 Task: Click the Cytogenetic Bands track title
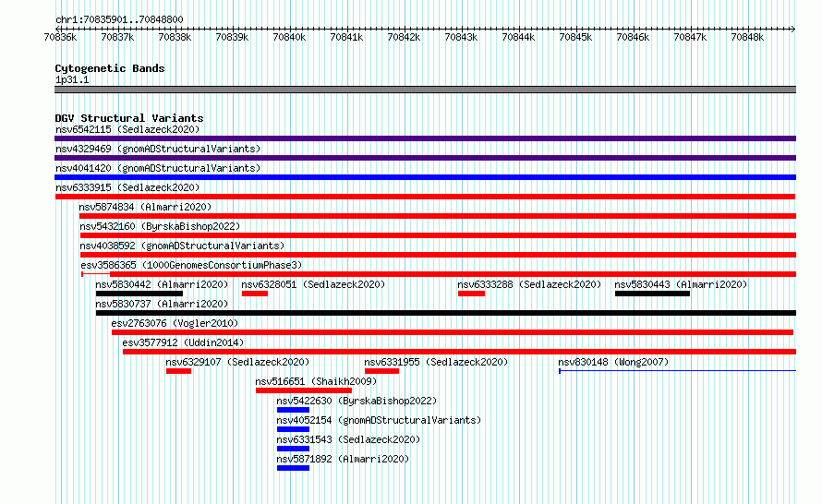click(x=110, y=68)
